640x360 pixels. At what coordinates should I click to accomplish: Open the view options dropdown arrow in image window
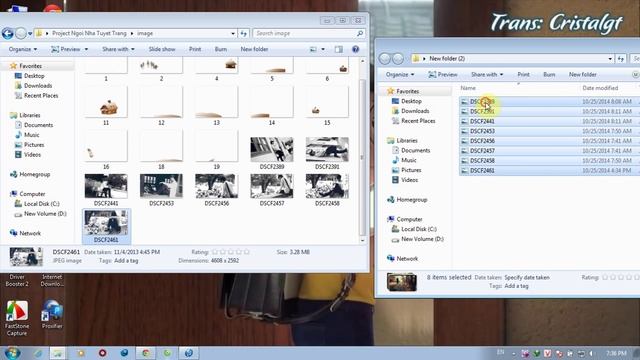(x=323, y=49)
